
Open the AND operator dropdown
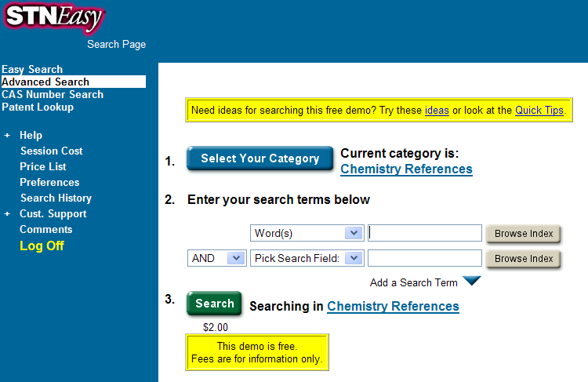[235, 258]
